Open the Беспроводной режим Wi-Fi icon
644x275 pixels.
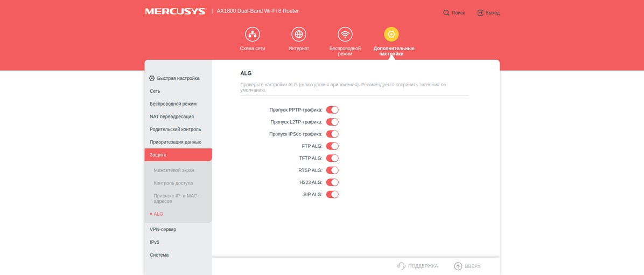345,35
